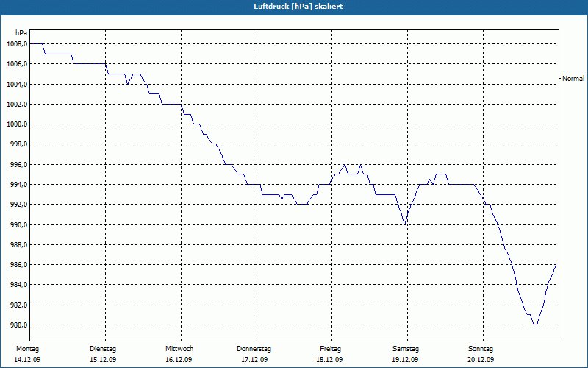Click the curve's lowest point at 980 hPa

point(536,325)
